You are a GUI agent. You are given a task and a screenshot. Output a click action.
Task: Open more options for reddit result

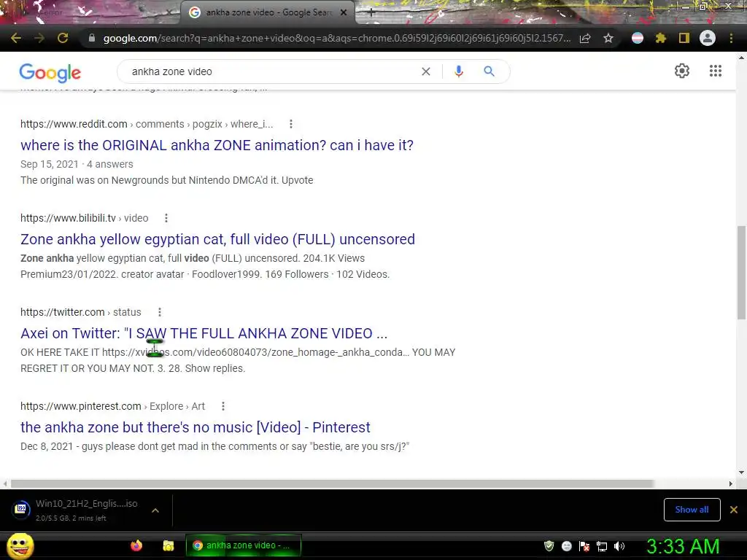290,124
